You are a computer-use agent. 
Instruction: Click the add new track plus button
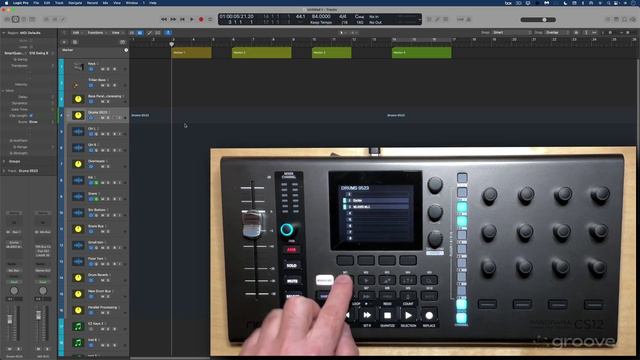tap(64, 42)
